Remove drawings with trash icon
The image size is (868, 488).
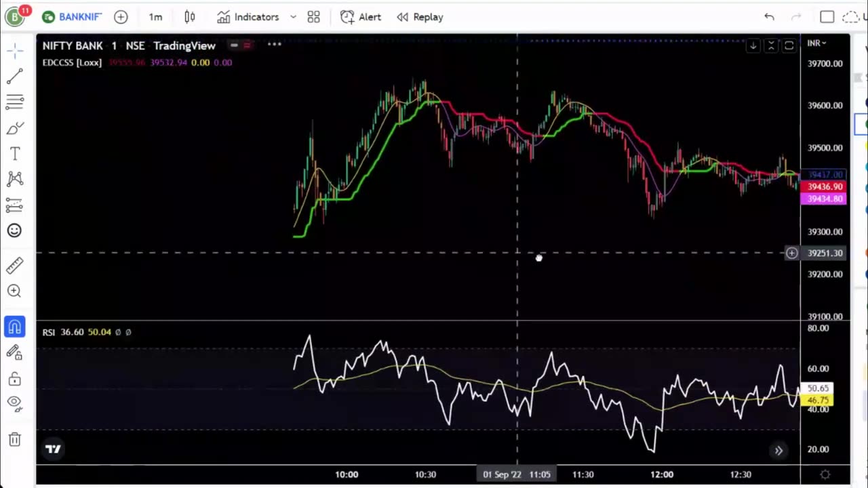[15, 439]
